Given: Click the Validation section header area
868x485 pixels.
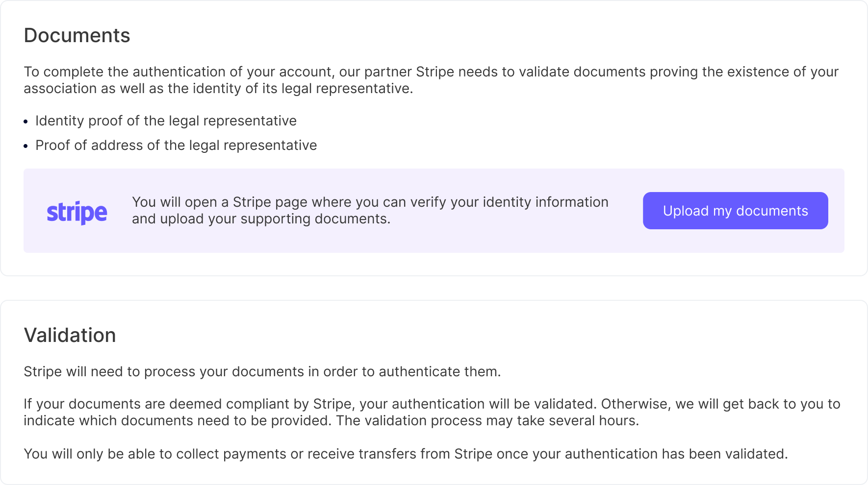Looking at the screenshot, I should coord(70,335).
